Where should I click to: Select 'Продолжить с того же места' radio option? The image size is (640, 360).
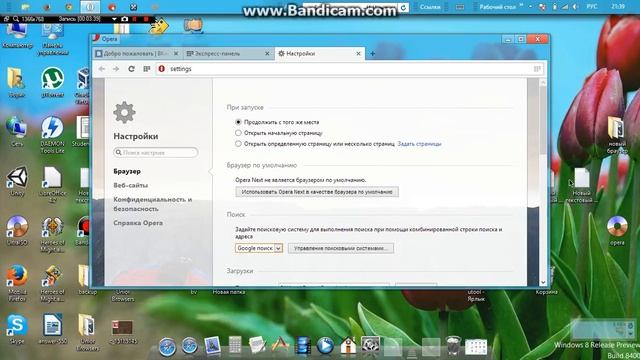(238, 122)
